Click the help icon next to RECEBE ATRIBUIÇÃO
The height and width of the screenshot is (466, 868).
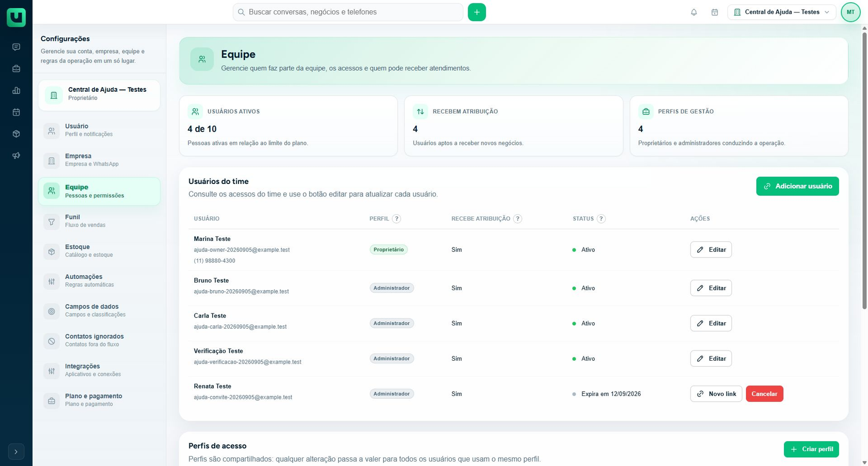point(518,219)
